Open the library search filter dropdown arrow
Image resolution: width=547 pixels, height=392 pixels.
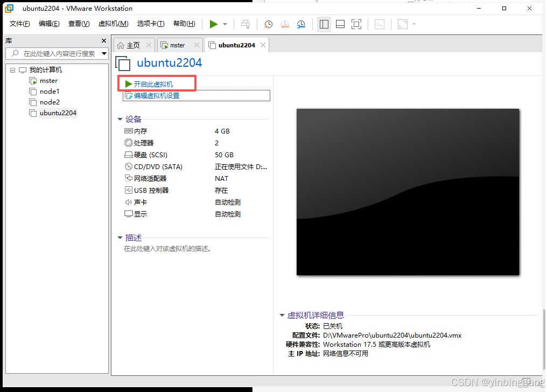[x=104, y=53]
